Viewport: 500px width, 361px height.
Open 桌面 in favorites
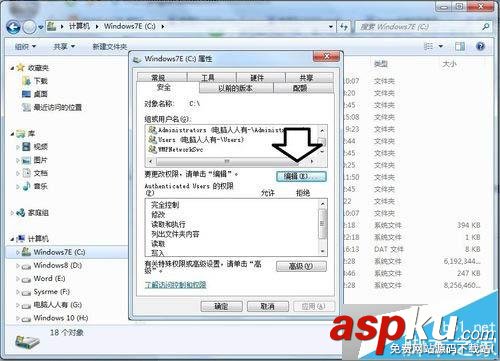point(41,94)
